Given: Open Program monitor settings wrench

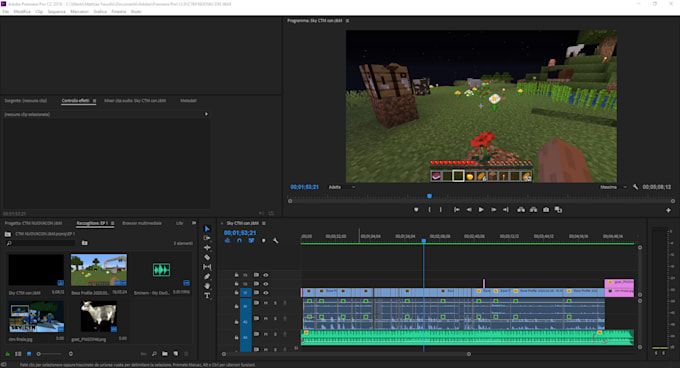Looking at the screenshot, I should [x=635, y=187].
